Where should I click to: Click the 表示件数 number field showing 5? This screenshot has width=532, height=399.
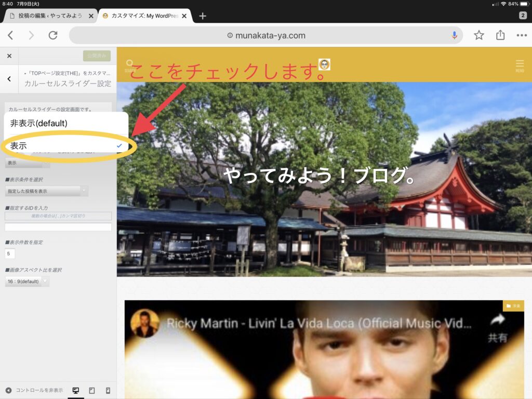[x=10, y=254]
